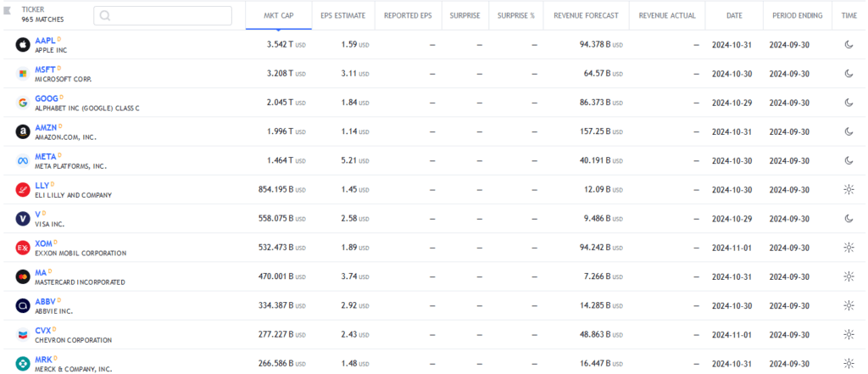This screenshot has width=868, height=374.
Task: Click the moon time icon in Visa row
Action: (849, 219)
